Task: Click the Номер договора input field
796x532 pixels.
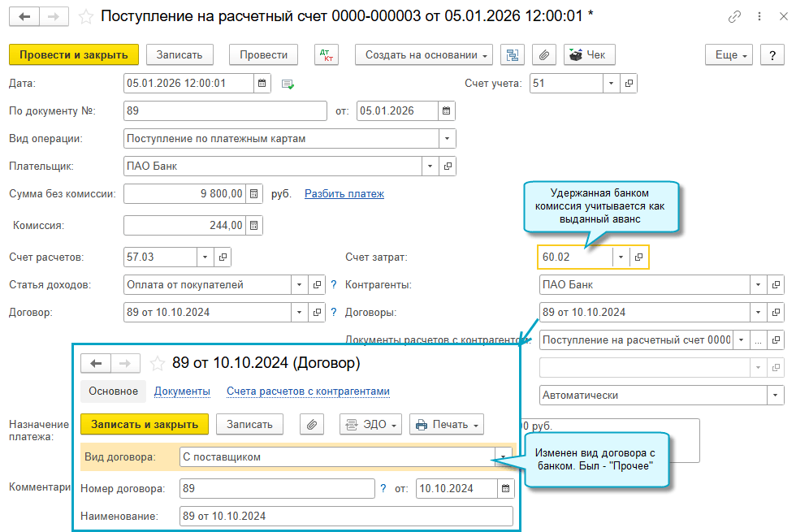Action: click(x=277, y=488)
